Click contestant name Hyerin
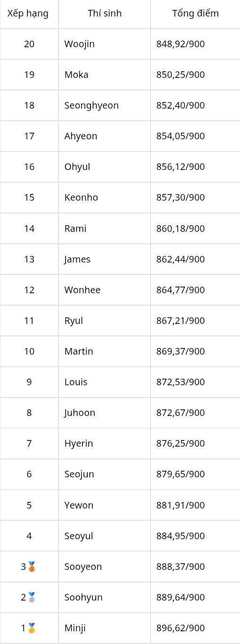 coord(79,443)
